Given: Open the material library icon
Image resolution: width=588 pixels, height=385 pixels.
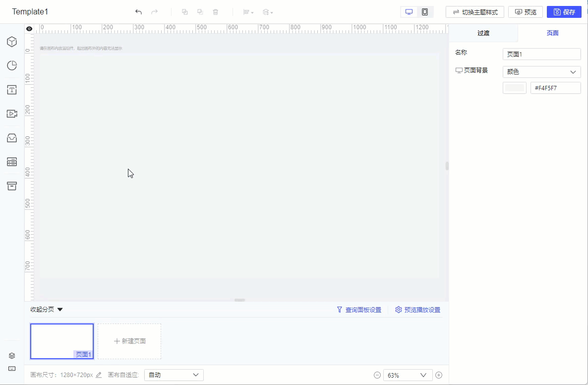Looking at the screenshot, I should coord(12,138).
